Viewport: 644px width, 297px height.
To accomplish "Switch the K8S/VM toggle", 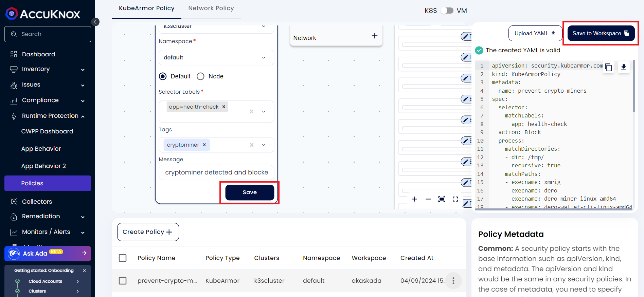I will pos(447,11).
